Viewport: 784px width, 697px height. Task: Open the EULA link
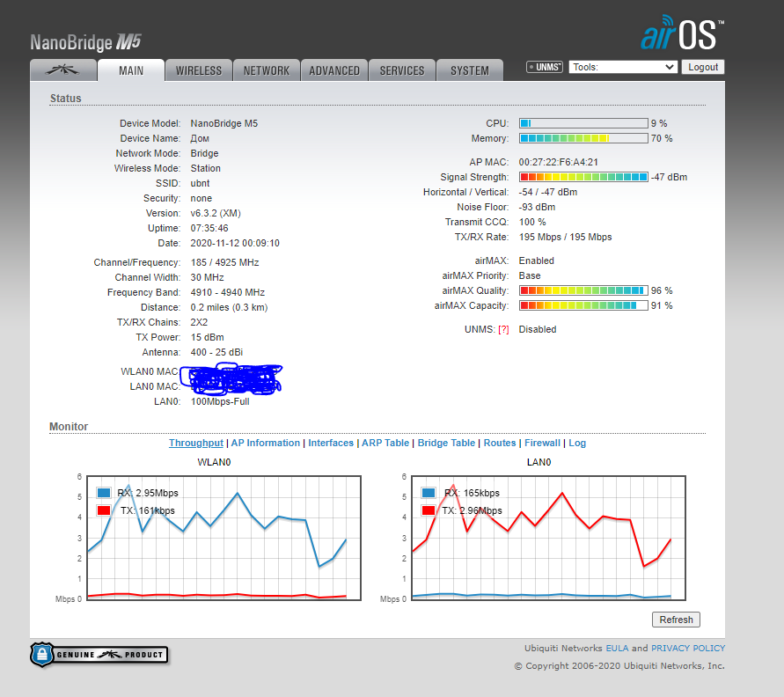click(617, 648)
